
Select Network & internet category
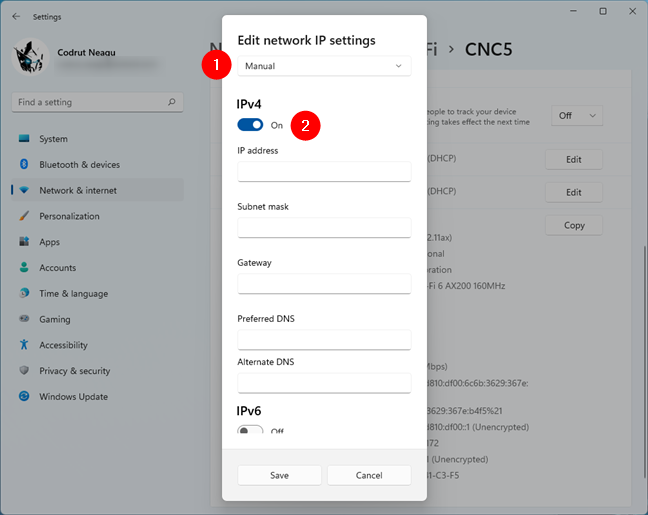[98, 190]
